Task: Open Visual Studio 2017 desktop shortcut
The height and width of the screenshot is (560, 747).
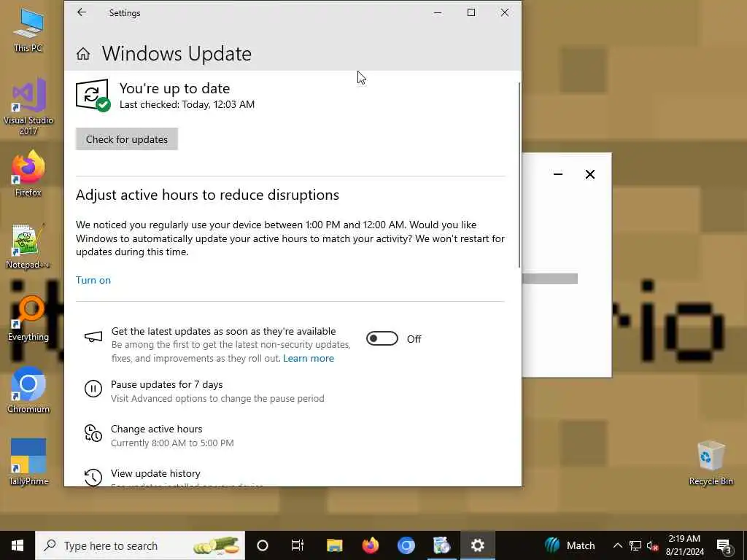Action: (28, 106)
